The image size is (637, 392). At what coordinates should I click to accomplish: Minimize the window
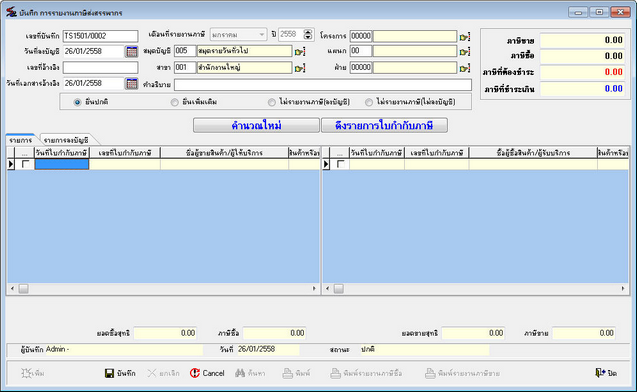point(578,12)
